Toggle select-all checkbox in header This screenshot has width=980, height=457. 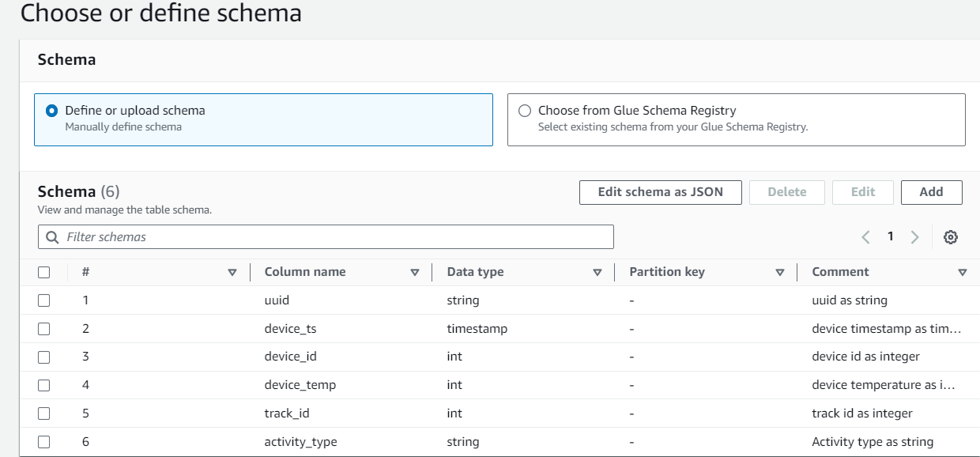click(x=44, y=272)
